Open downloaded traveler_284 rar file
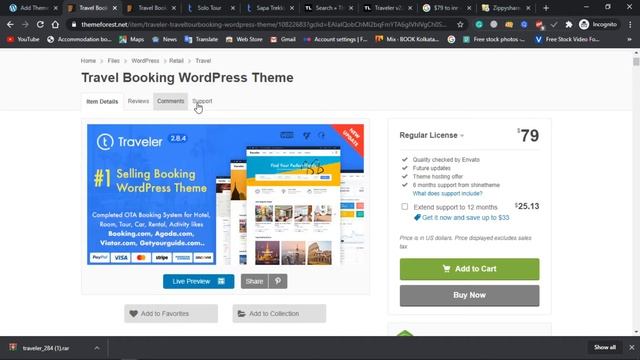The width and height of the screenshot is (640, 360). (45, 348)
